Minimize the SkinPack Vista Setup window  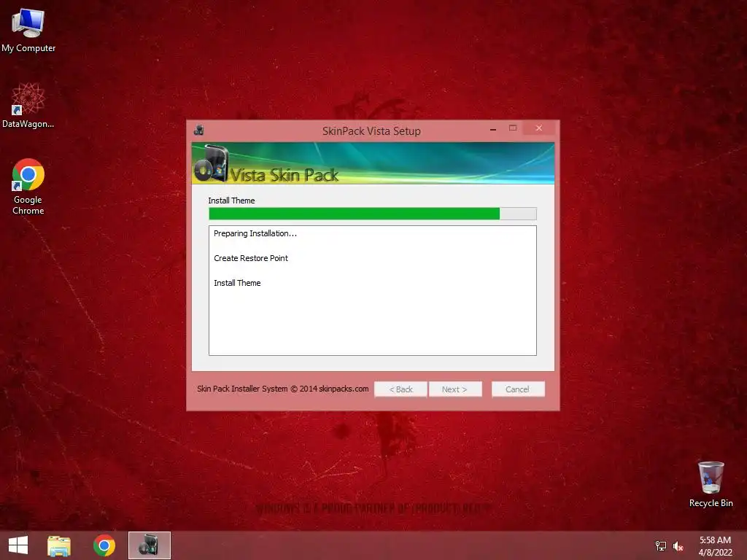493,128
